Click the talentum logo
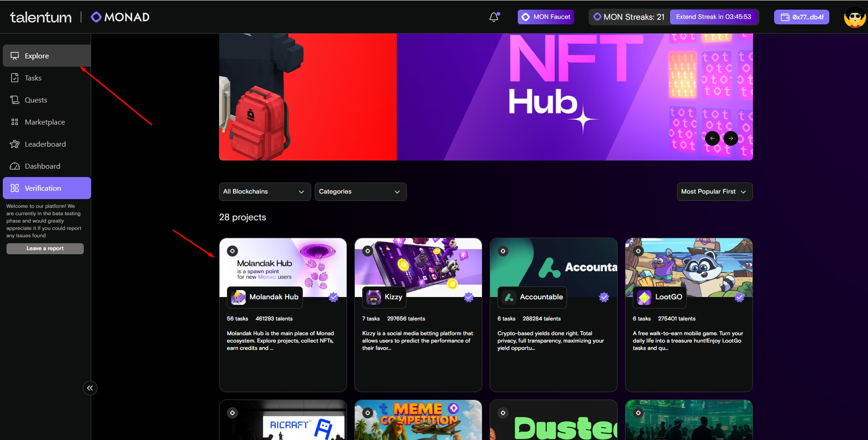Image resolution: width=868 pixels, height=440 pixels. coord(41,17)
